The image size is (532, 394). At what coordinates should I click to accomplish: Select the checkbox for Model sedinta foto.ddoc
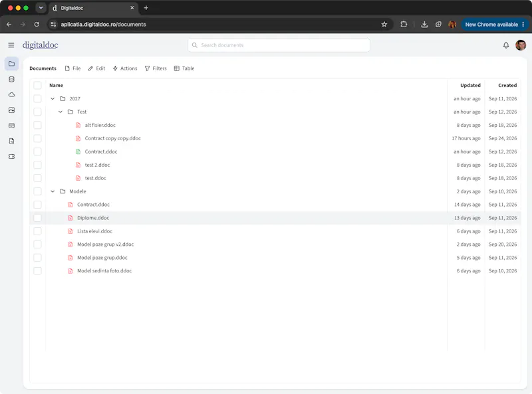click(x=37, y=271)
